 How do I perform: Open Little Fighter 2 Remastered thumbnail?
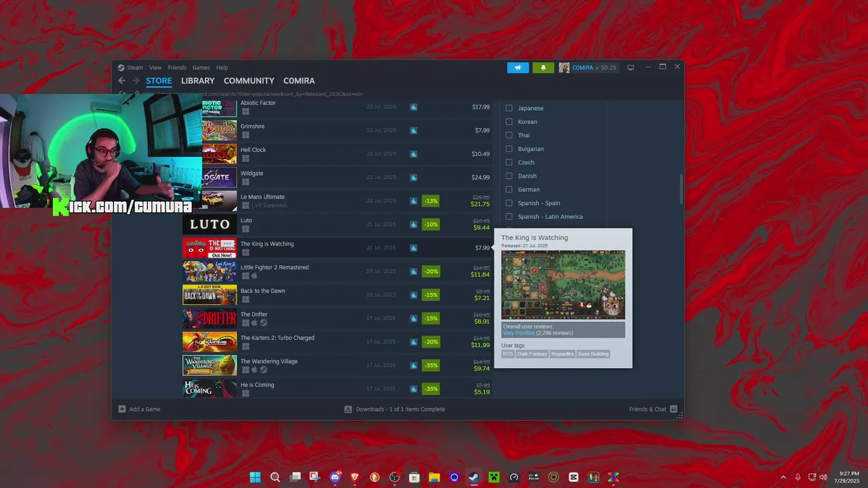click(210, 271)
